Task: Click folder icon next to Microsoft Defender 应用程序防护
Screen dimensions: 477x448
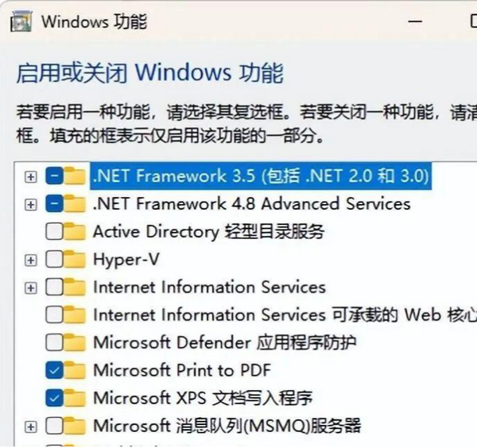Action: point(75,342)
